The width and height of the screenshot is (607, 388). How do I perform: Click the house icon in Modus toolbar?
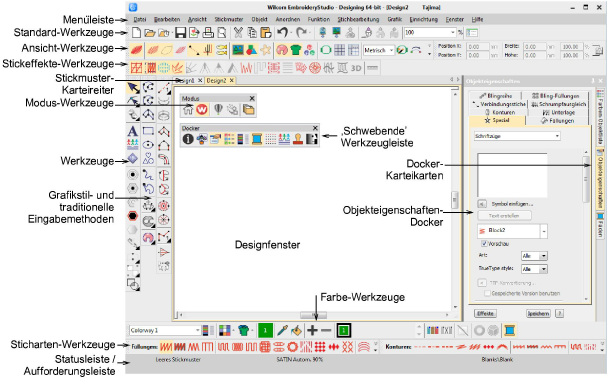(188, 110)
